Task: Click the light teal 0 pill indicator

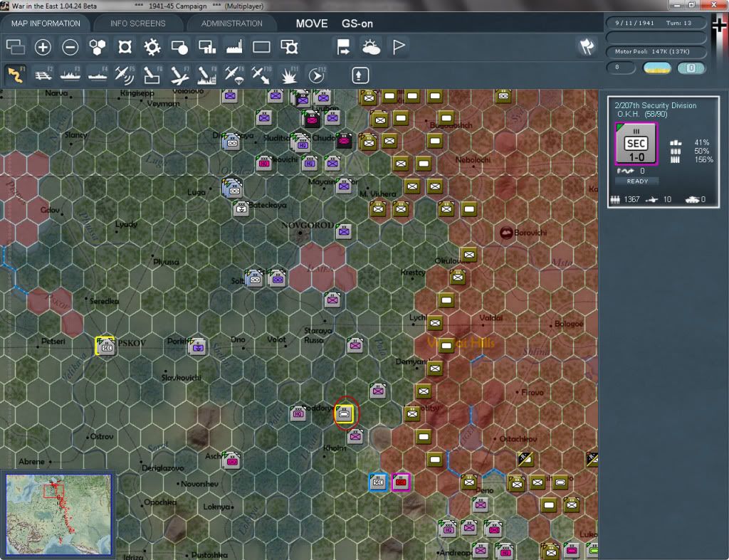Action: (x=691, y=68)
